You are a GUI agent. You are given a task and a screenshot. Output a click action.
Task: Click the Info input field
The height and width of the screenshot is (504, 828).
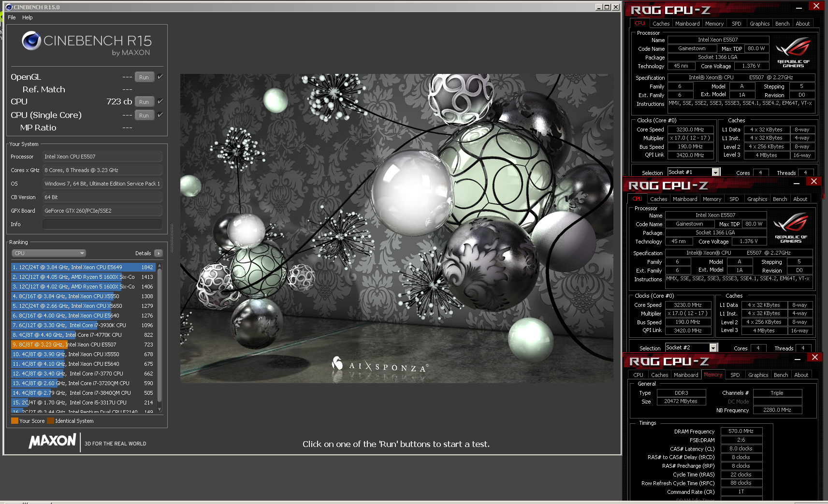tap(102, 224)
